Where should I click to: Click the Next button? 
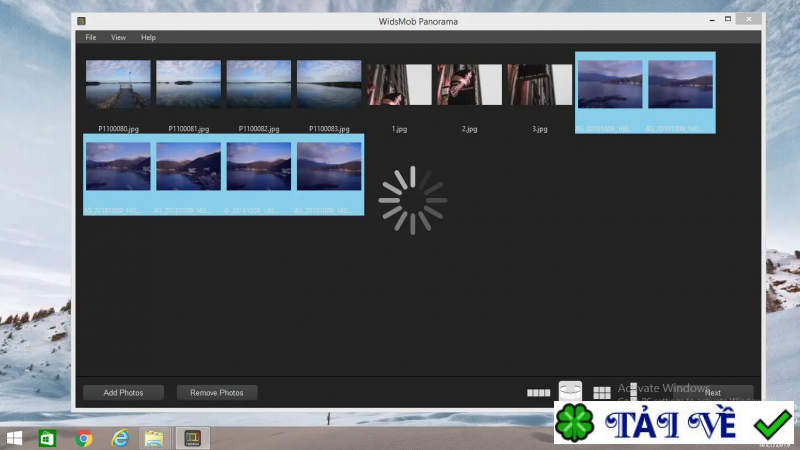713,392
